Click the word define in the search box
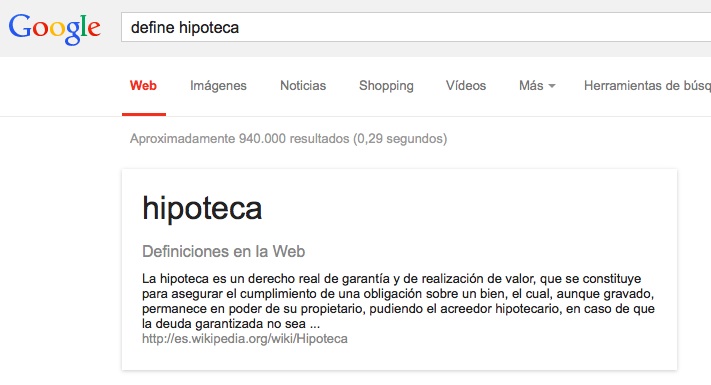The height and width of the screenshot is (385, 711). (152, 28)
